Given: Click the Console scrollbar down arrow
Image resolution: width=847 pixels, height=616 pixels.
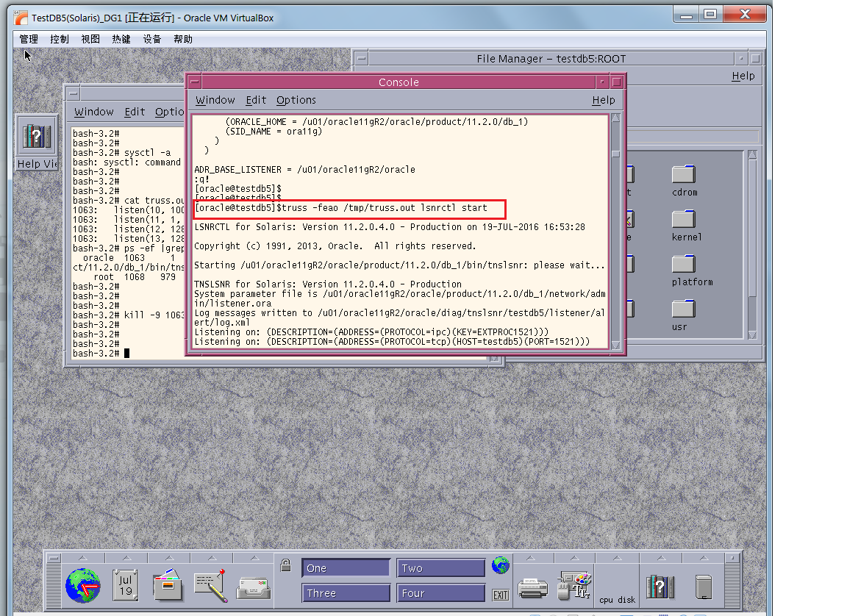Looking at the screenshot, I should (615, 345).
